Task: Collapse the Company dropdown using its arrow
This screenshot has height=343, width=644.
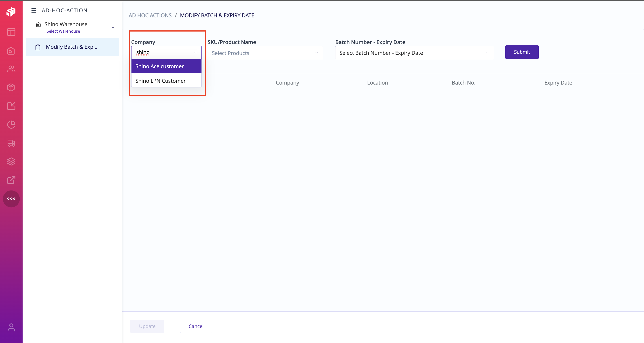Action: (195, 53)
